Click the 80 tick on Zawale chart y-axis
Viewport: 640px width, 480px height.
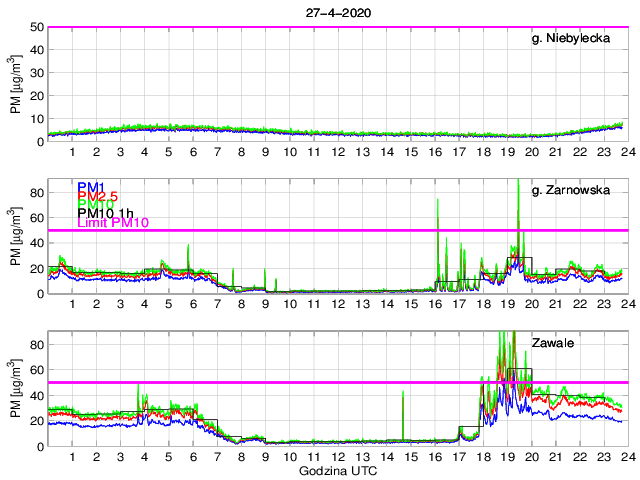[37, 344]
